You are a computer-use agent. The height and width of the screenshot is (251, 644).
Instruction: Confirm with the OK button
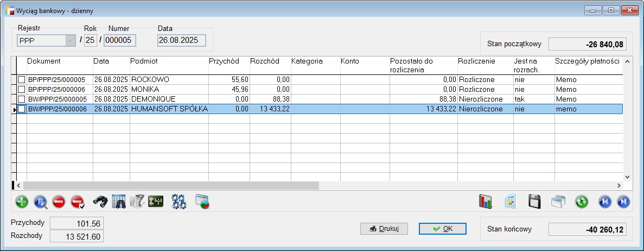[x=443, y=229]
